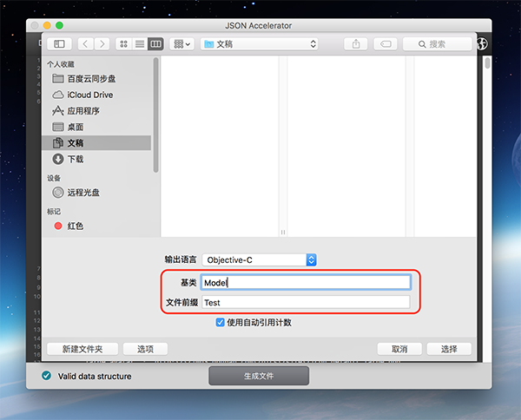Click the 选择 button
This screenshot has height=420, width=521.
coord(449,349)
